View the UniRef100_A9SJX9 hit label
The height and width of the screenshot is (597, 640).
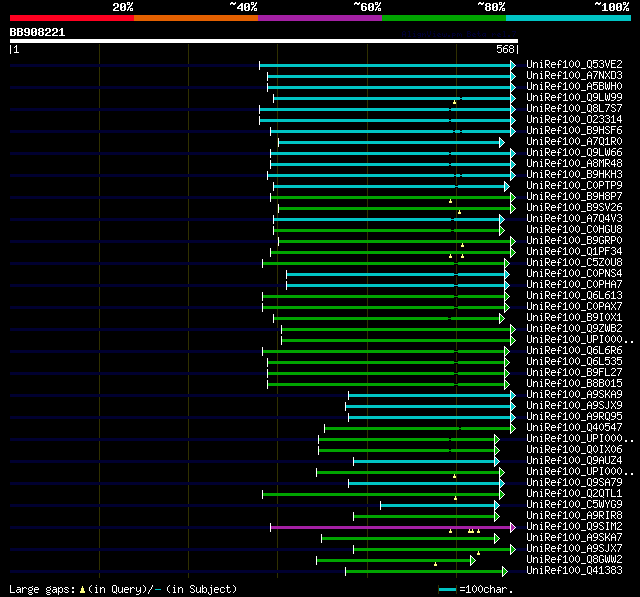574,406
